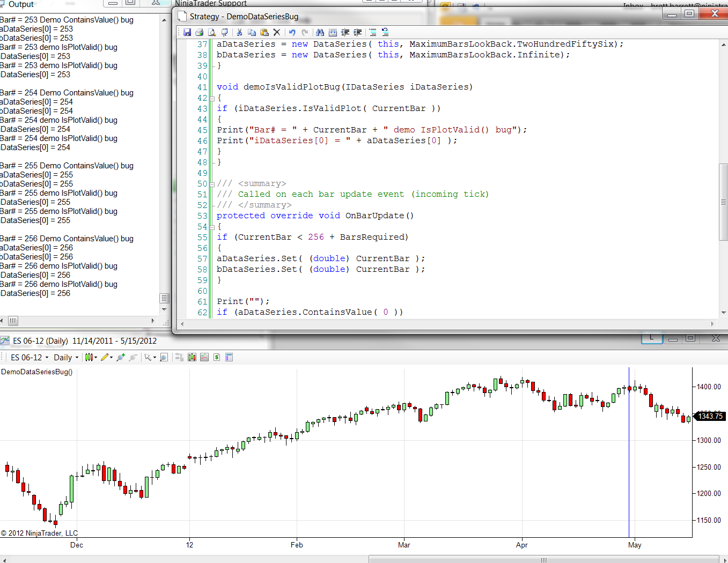Open Find with the binoculars icon
Image resolution: width=728 pixels, height=563 pixels.
pos(320,33)
